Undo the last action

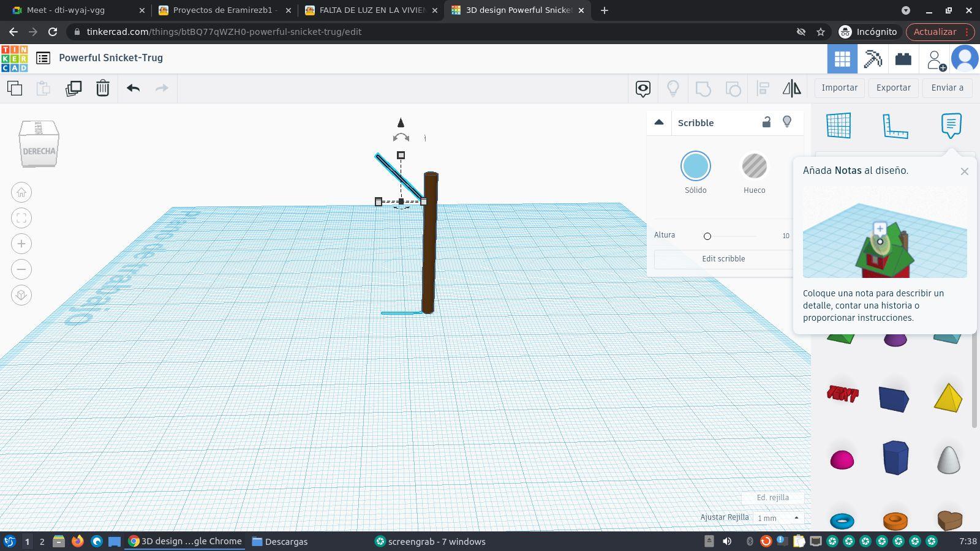click(x=133, y=88)
